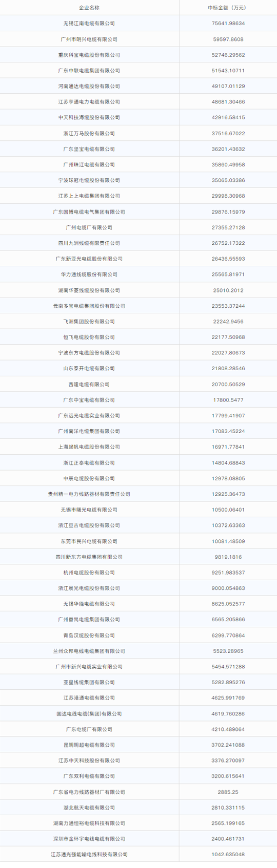The width and height of the screenshot is (277, 868).
Task: Click amount 52746.29562
Action: [228, 55]
